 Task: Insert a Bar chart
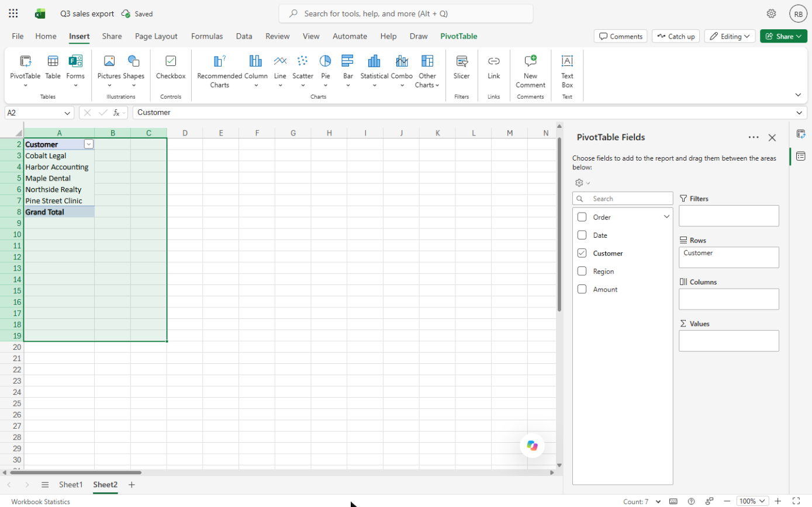348,70
